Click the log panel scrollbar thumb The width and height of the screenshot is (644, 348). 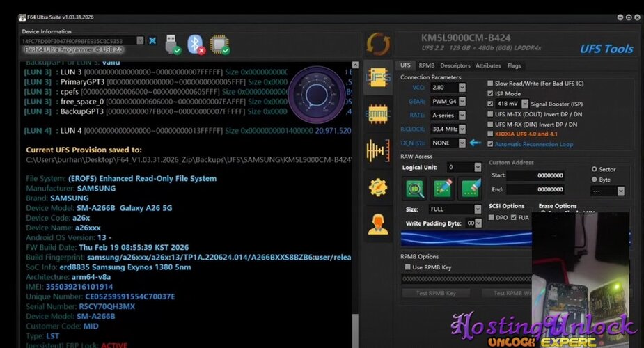point(355,331)
